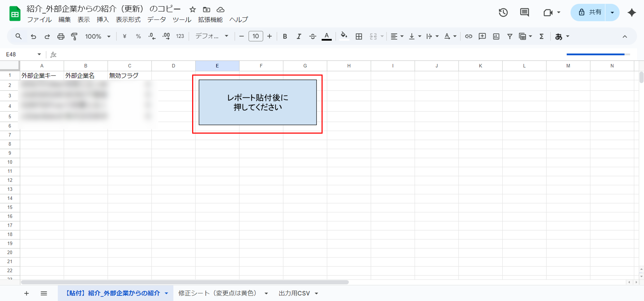
Task: Open the fill color picker
Action: click(344, 36)
